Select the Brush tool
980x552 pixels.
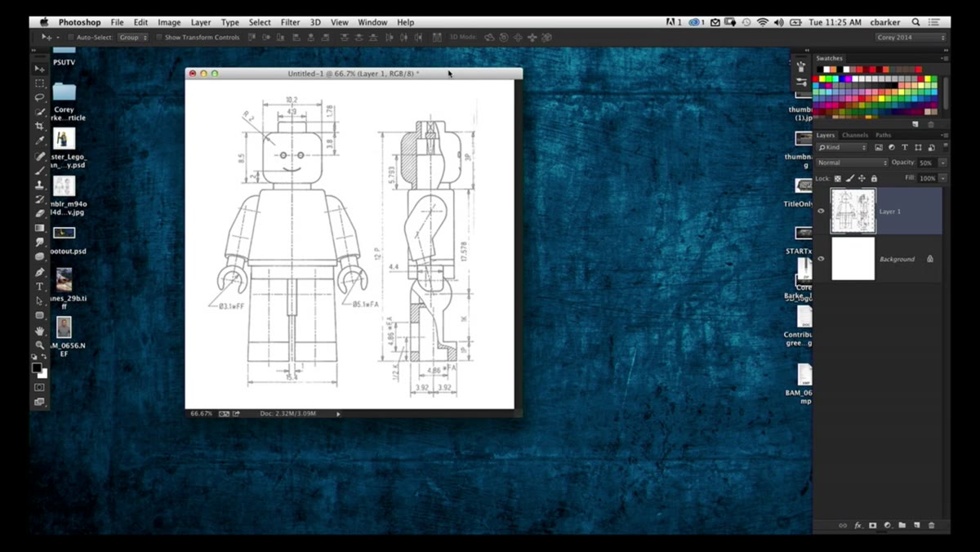pyautogui.click(x=39, y=171)
